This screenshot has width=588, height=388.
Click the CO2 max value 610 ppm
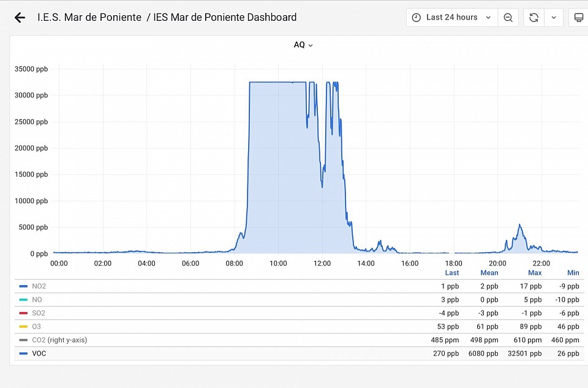(527, 340)
